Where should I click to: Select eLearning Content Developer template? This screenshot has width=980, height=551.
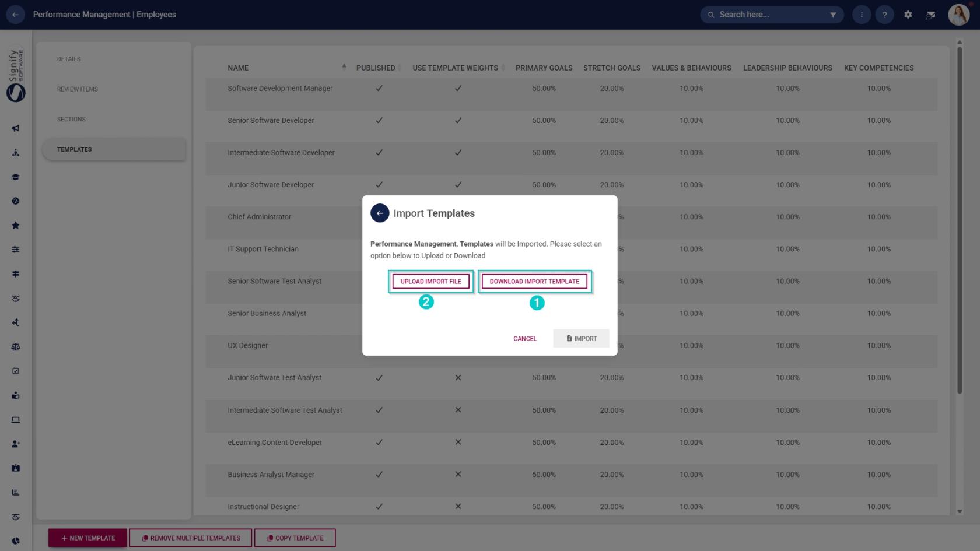(275, 443)
